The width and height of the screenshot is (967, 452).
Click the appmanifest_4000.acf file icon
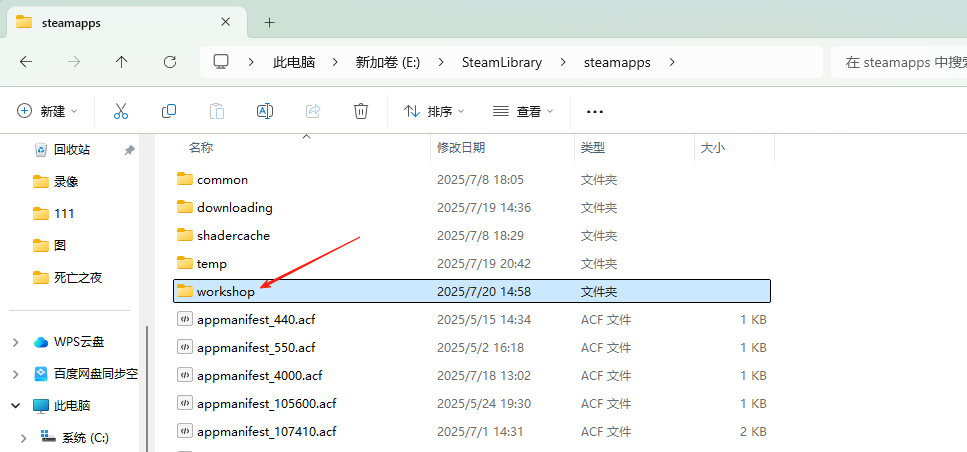(185, 375)
